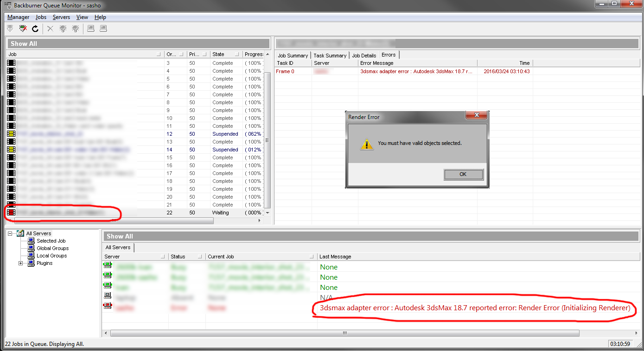
Task: Click the yellow job icon in order 12 row
Action: [x=11, y=134]
